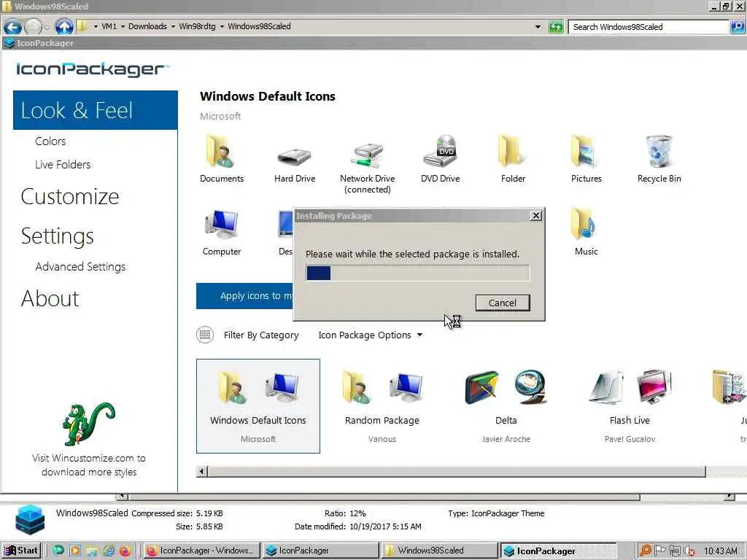Select the Delta icon package

[506, 405]
